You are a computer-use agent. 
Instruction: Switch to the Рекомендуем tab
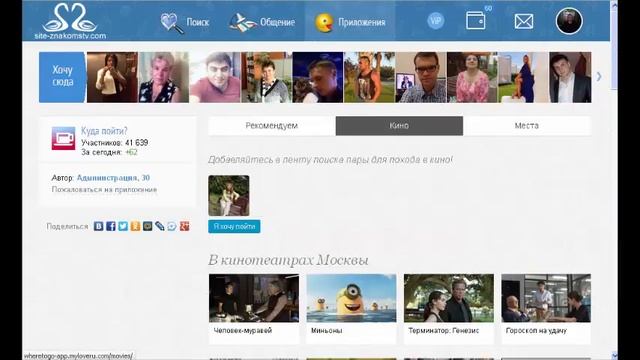(271, 126)
